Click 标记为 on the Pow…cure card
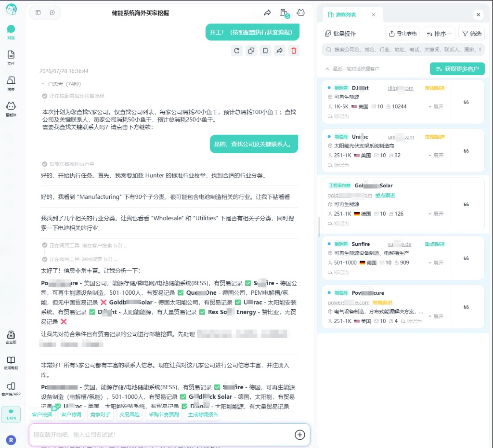493x448 pixels. (412, 321)
